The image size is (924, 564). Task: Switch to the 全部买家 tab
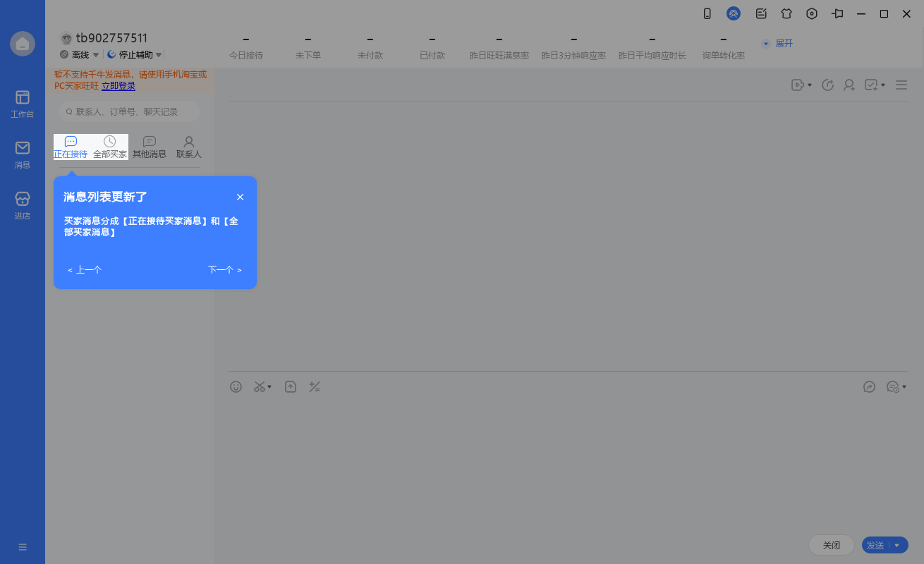(x=110, y=147)
